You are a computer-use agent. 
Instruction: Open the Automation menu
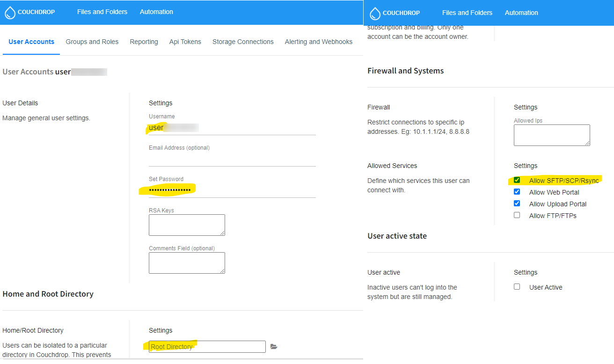click(156, 12)
